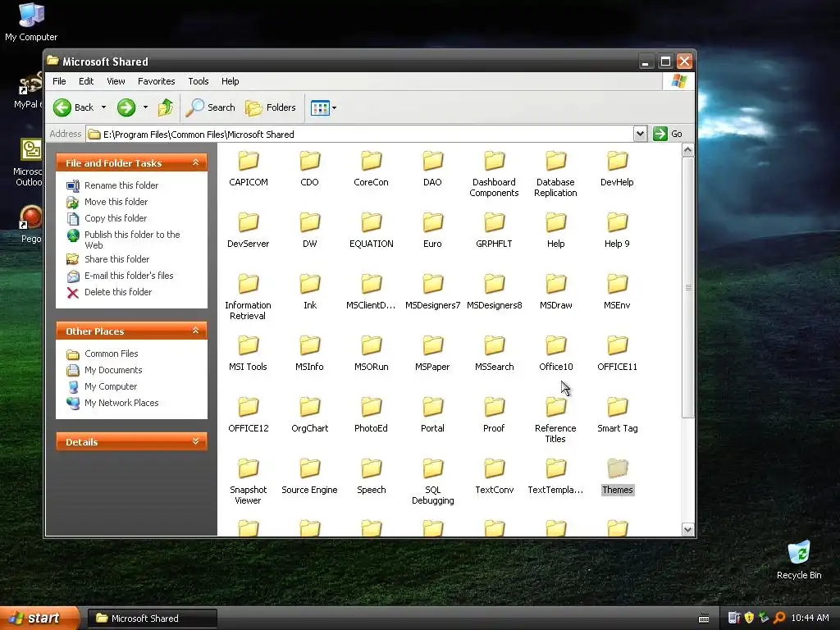840x630 pixels.
Task: Click the Go button
Action: (x=668, y=134)
